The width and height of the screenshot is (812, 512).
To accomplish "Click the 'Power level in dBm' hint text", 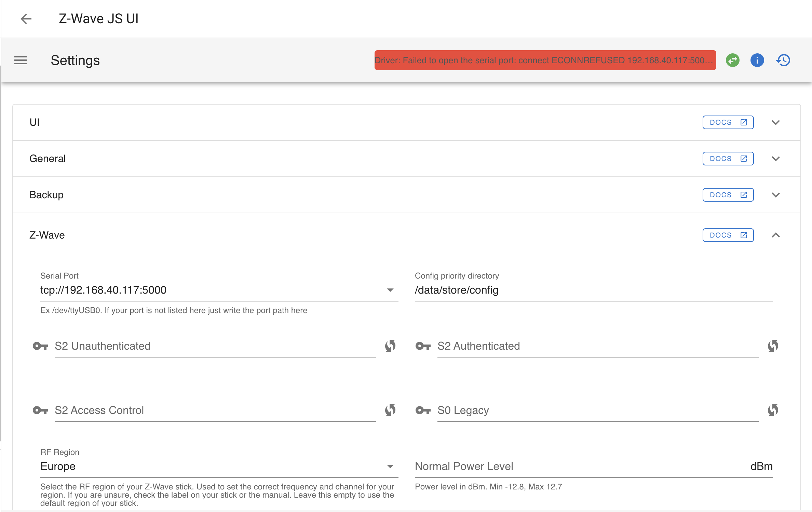I will point(488,487).
